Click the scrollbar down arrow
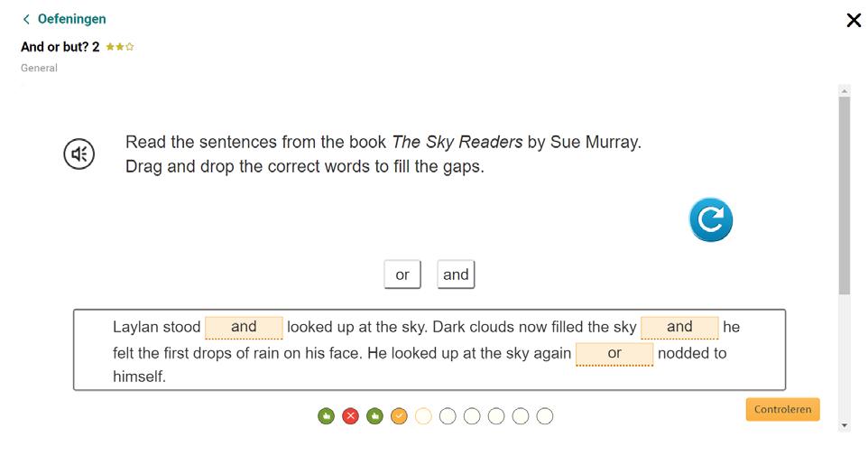Screen dimensions: 868x456 pos(845,425)
